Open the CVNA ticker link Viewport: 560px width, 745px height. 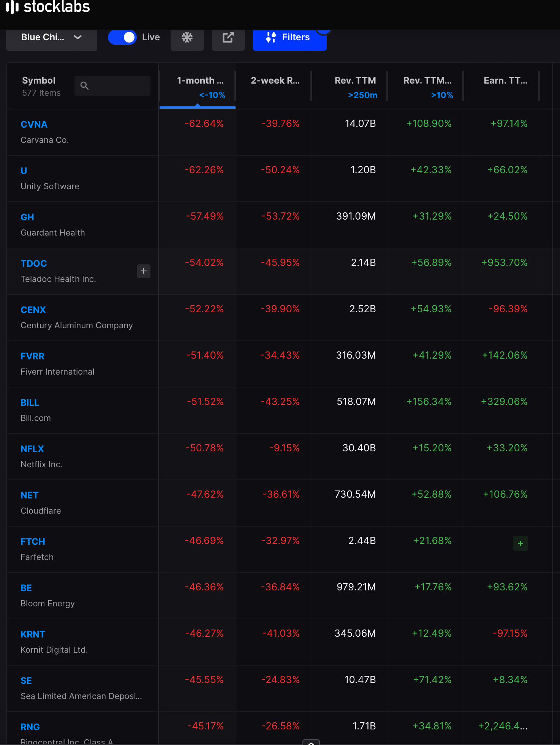point(34,125)
